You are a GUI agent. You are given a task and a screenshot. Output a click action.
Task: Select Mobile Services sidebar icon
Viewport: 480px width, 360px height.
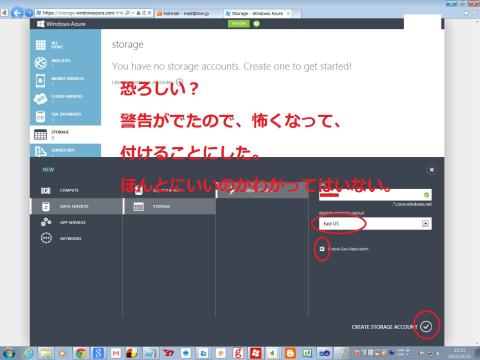coord(40,81)
